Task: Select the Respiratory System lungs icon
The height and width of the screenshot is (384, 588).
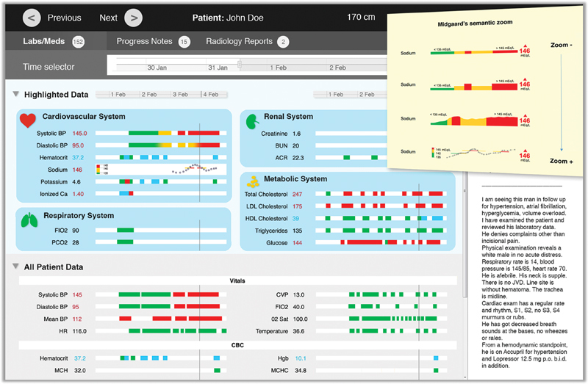Action: pyautogui.click(x=29, y=220)
